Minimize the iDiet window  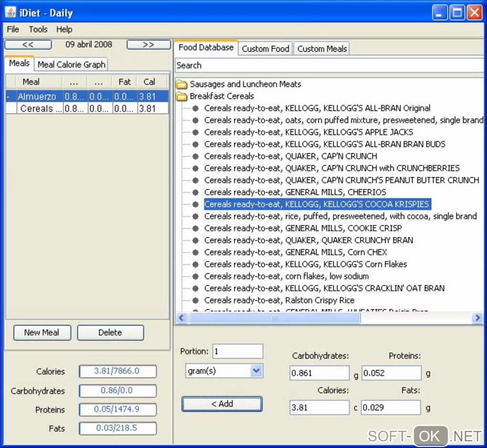439,13
